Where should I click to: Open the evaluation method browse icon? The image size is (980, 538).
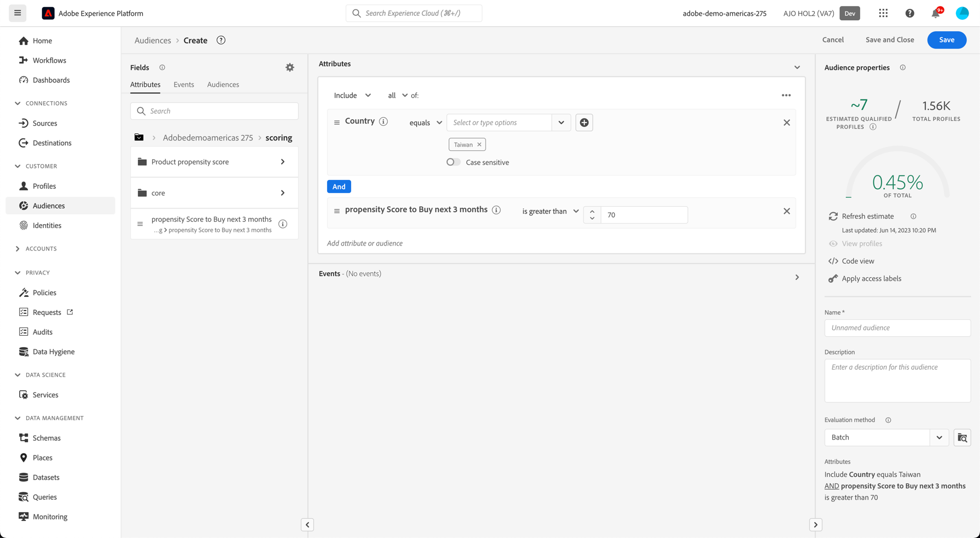pyautogui.click(x=962, y=437)
